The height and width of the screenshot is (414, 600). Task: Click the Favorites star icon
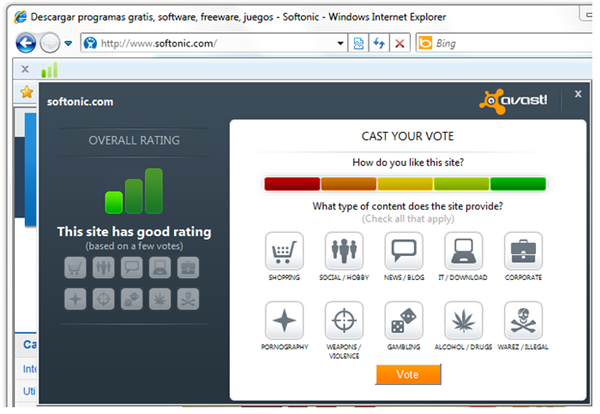(27, 92)
